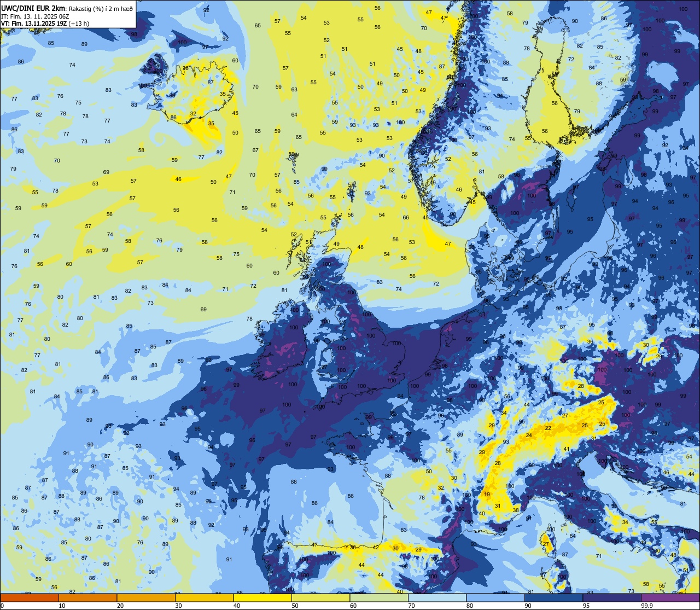
Task: Click the 0–10 dark orange legend swatch
Action: tap(30, 597)
